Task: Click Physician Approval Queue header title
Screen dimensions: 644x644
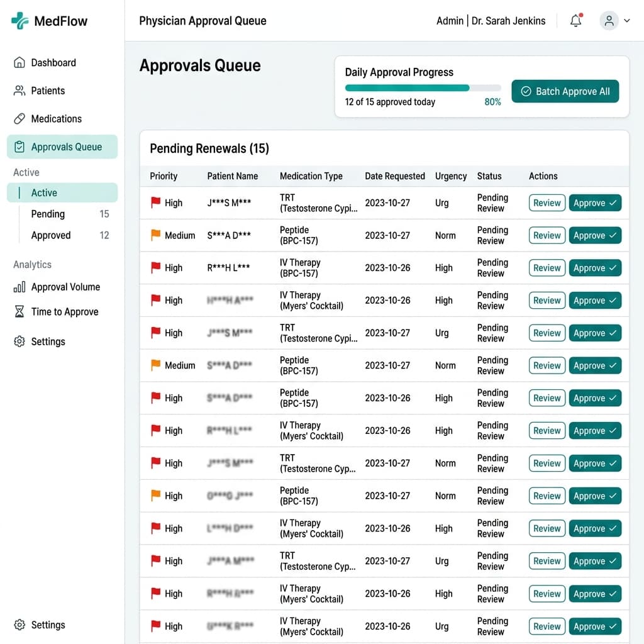Action: point(203,21)
